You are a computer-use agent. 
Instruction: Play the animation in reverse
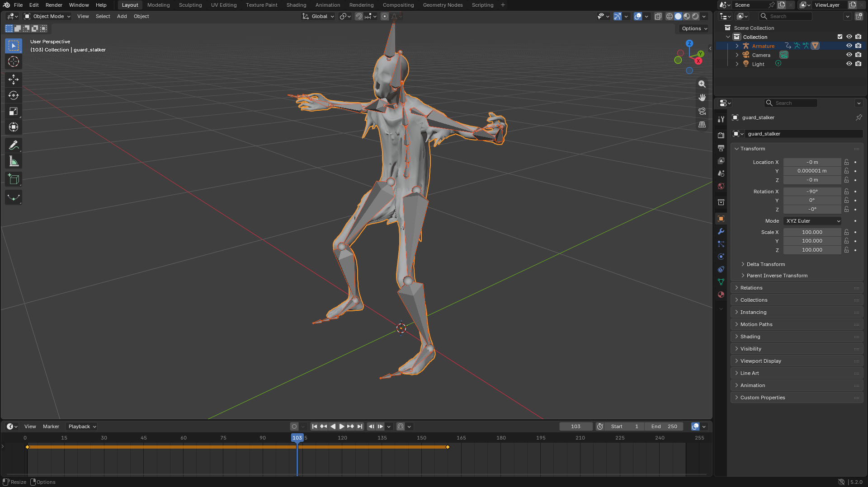[x=333, y=426]
